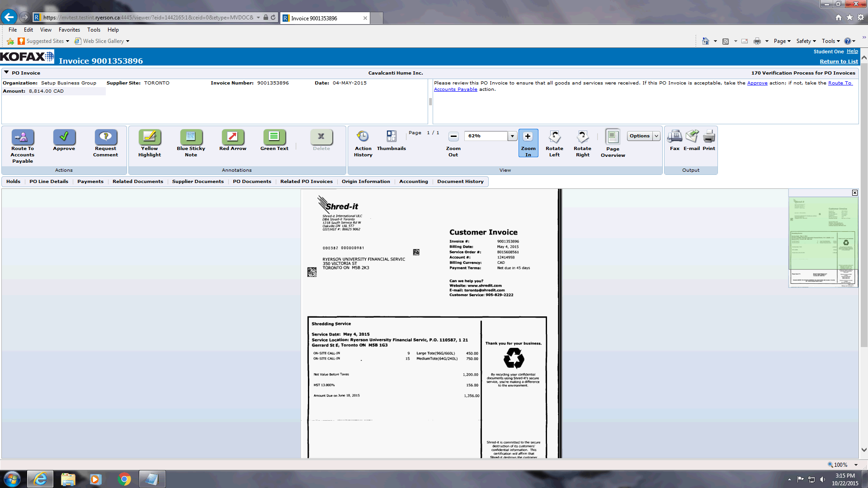Screen dimensions: 868x488
Task: Select the Blue Sticky Note tool
Action: (191, 137)
